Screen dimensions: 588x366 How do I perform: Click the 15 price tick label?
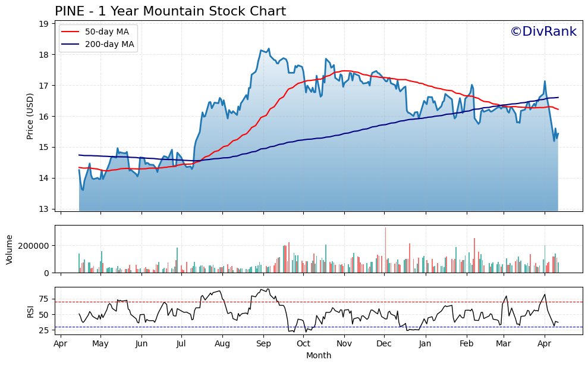pos(43,147)
